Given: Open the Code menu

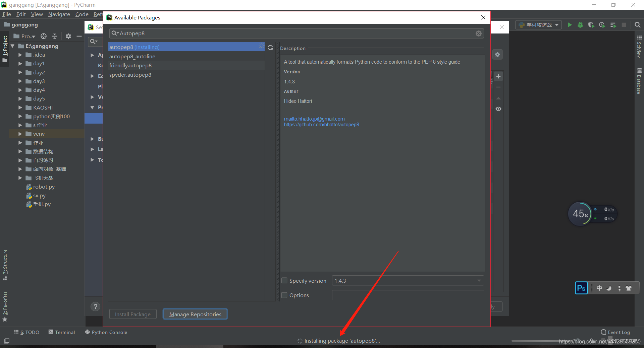Looking at the screenshot, I should point(82,14).
